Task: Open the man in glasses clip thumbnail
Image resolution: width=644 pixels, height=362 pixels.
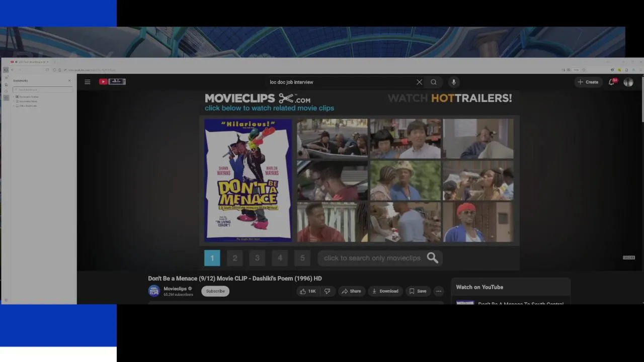Action: tap(332, 180)
